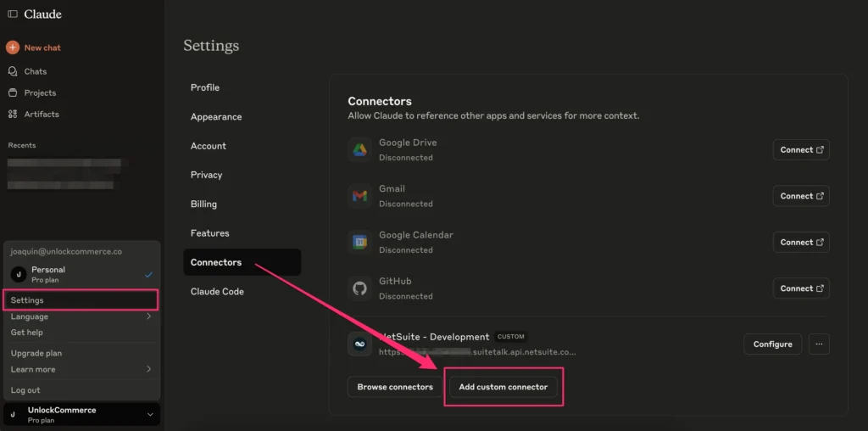Switch to the Billing settings tab

(x=242, y=204)
